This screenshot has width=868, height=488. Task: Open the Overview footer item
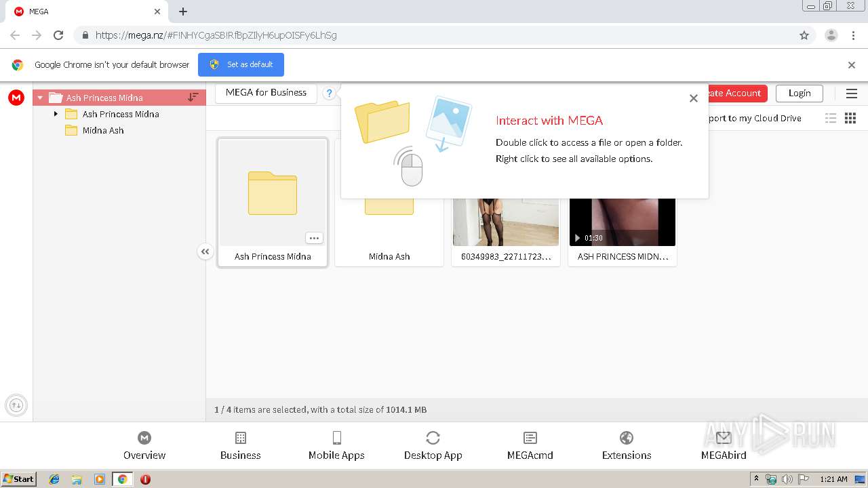(144, 446)
